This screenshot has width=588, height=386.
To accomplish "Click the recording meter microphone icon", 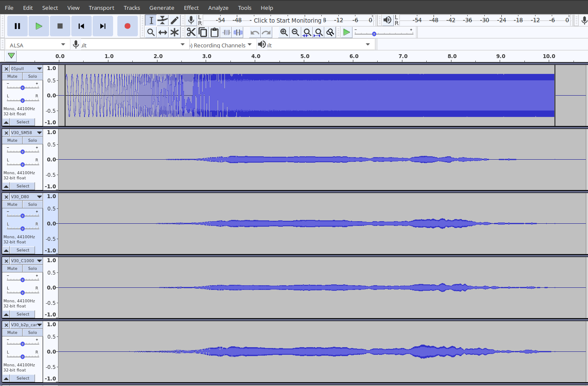I will [x=191, y=20].
